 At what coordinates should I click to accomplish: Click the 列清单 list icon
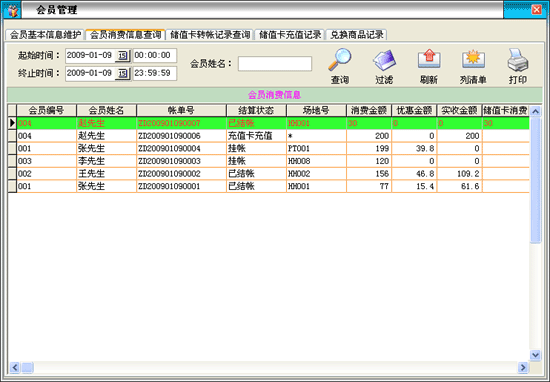tap(473, 59)
